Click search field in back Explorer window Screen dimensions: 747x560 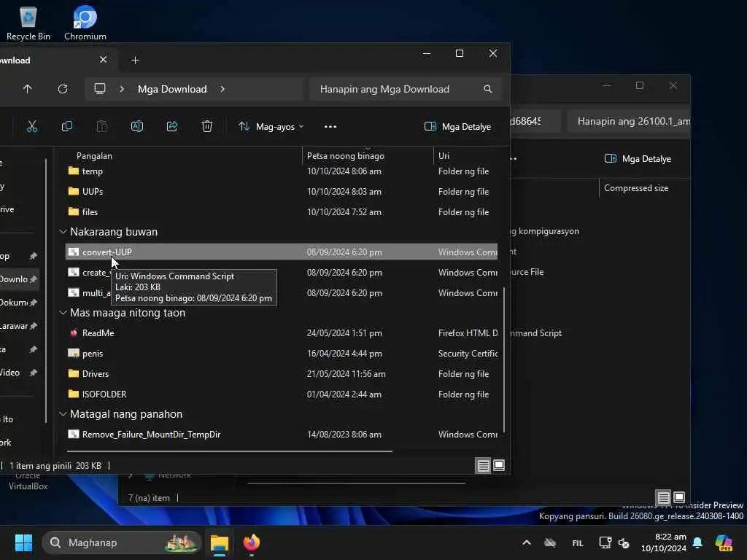628,122
